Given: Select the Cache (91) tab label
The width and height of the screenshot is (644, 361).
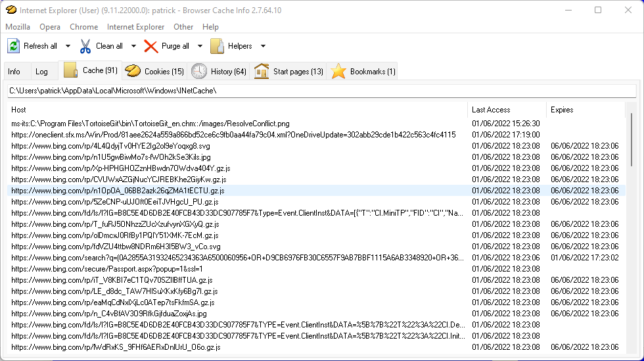Looking at the screenshot, I should point(100,70).
